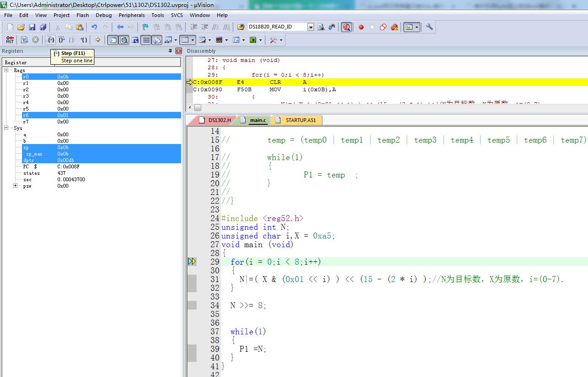
Task: Click the Step (F11) icon
Action: click(51, 40)
